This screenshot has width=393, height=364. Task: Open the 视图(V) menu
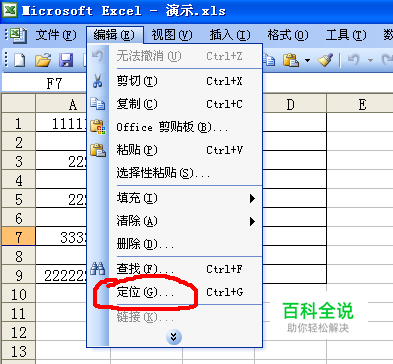pos(172,35)
